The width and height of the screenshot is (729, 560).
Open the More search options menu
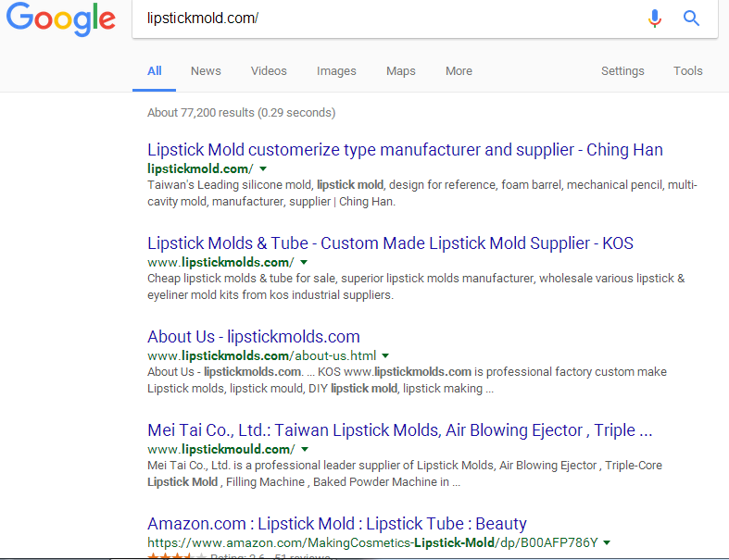(459, 71)
